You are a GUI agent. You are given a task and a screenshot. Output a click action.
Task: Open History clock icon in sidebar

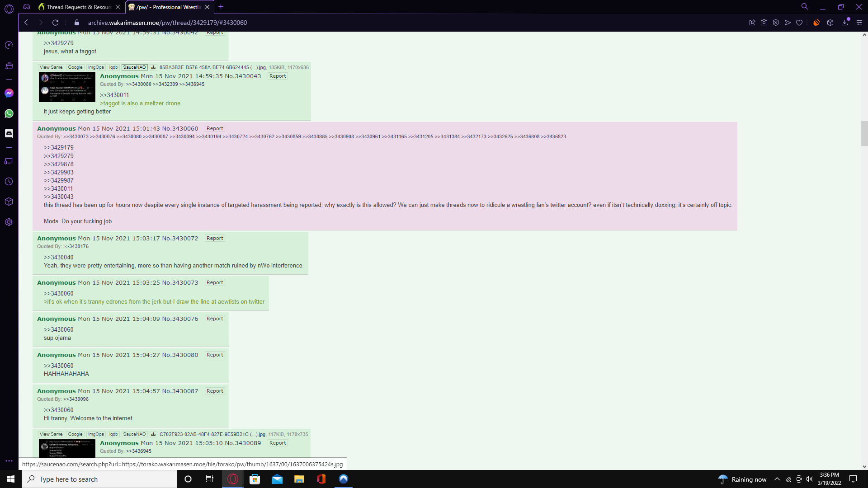9,182
